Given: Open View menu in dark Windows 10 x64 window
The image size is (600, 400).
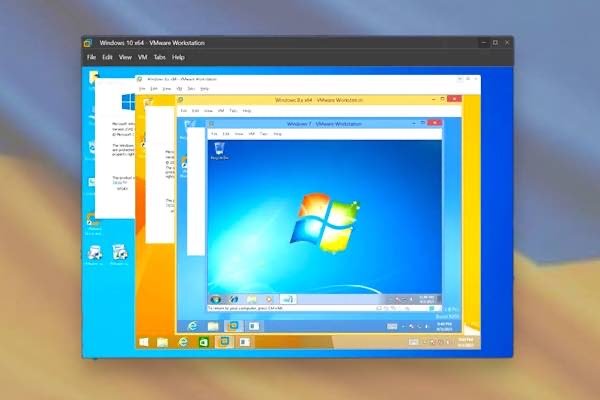Looking at the screenshot, I should coord(125,57).
